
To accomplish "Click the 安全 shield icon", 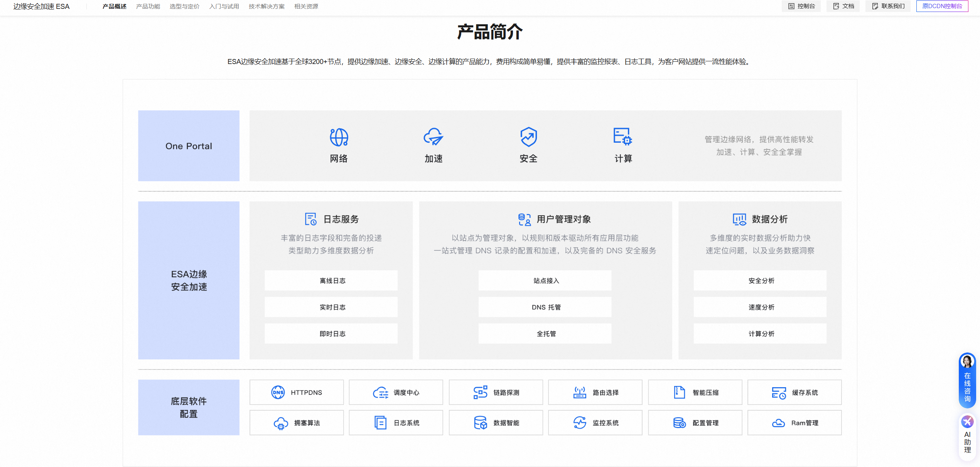I will click(x=528, y=137).
